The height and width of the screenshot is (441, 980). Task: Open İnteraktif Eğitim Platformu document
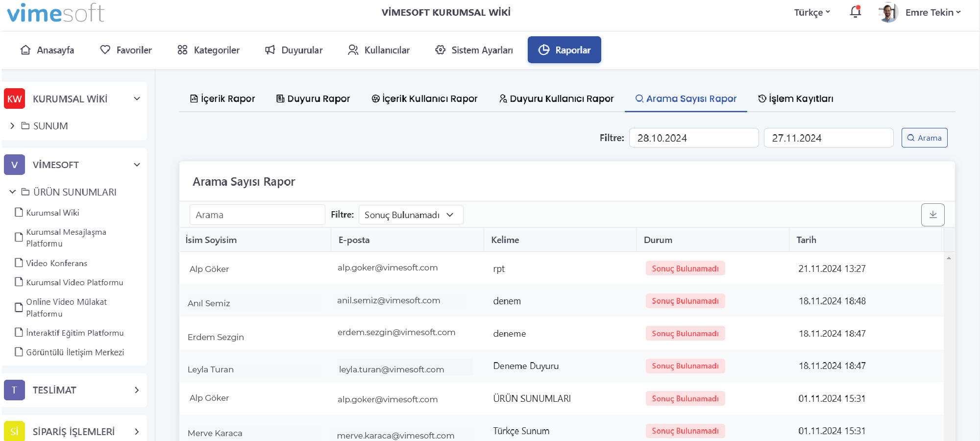coord(69,333)
